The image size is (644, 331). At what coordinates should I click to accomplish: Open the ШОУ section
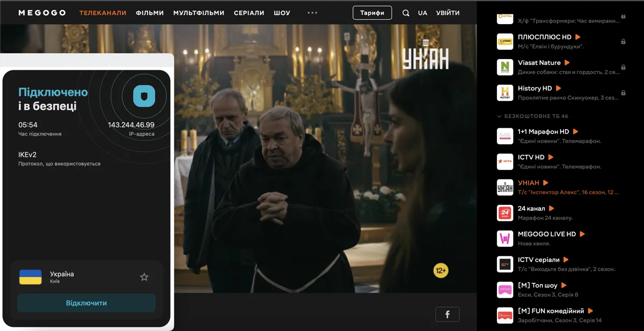coord(282,13)
